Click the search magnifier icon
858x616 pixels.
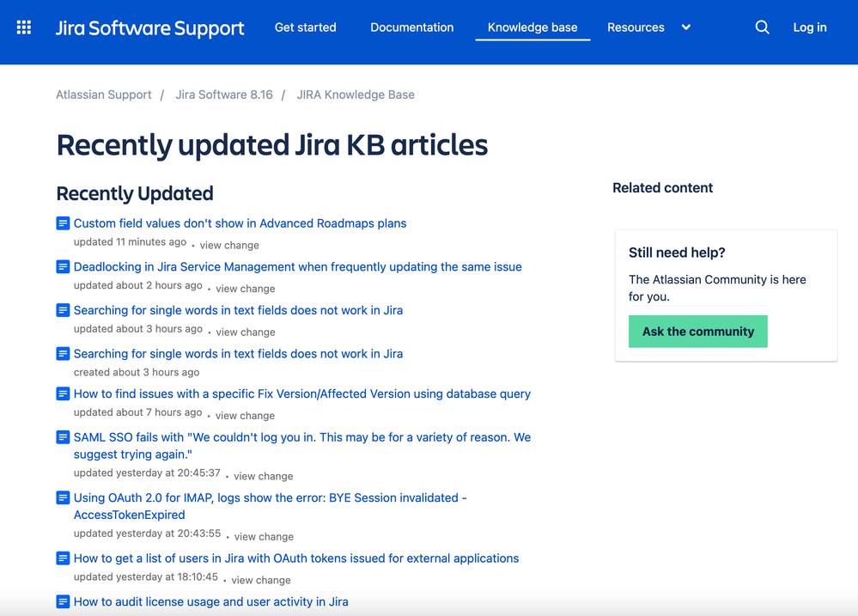tap(763, 27)
